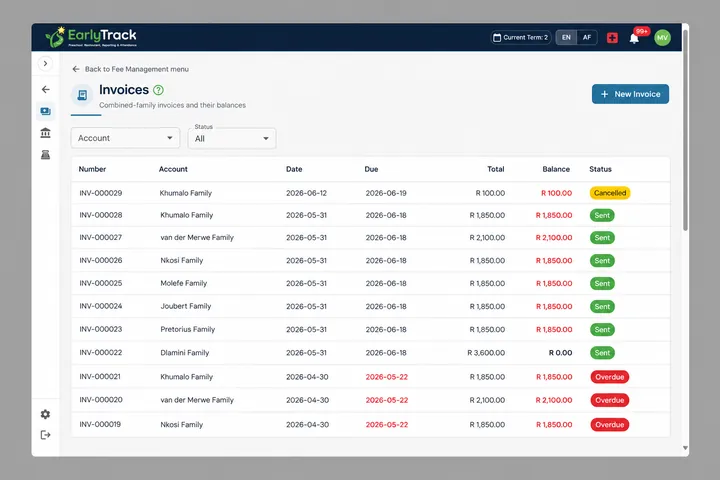This screenshot has width=720, height=480.
Task: Select Joubert Family account cell
Action: 186,306
